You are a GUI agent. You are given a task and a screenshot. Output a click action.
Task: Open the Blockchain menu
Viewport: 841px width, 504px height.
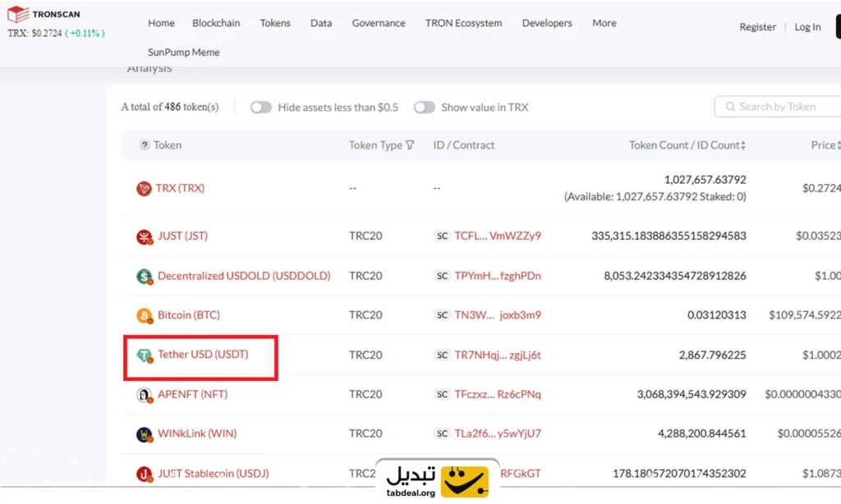coord(216,23)
